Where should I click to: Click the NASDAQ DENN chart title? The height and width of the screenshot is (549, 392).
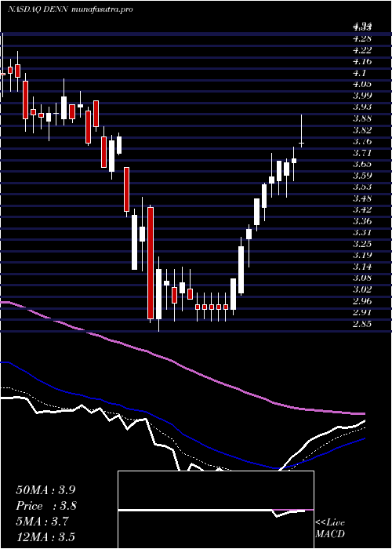[x=71, y=9]
